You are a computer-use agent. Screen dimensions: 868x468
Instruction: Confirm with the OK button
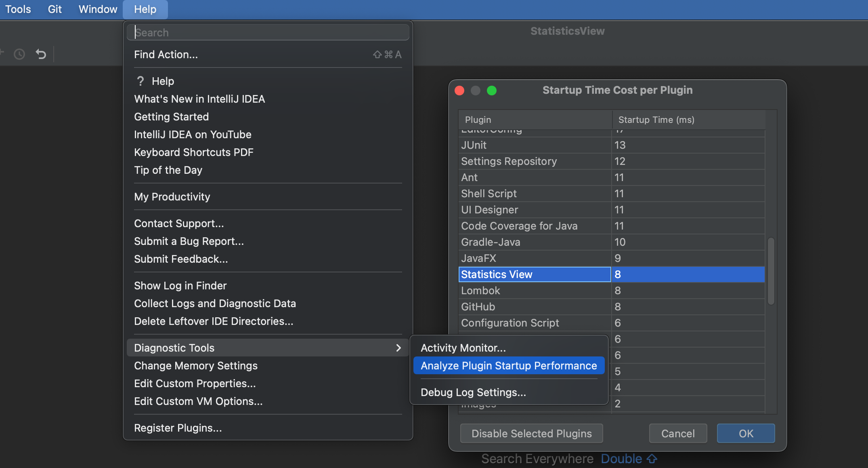pos(746,434)
